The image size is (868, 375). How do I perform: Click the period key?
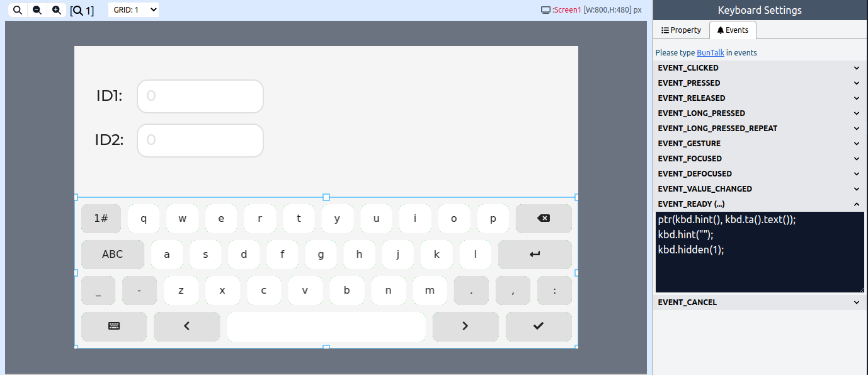click(471, 291)
